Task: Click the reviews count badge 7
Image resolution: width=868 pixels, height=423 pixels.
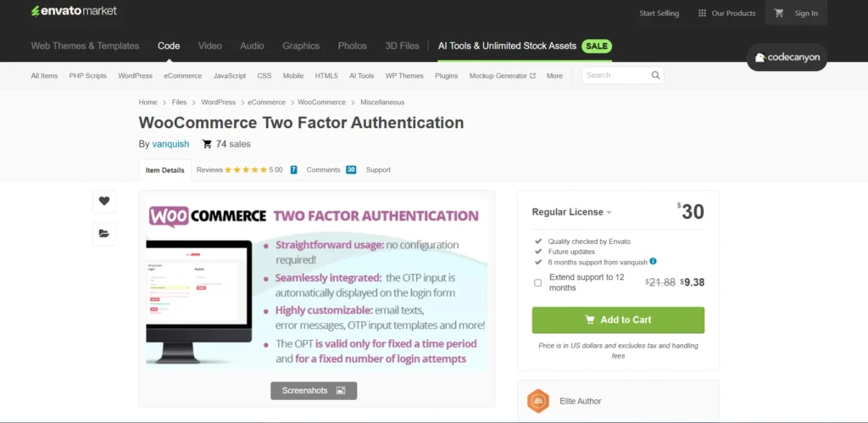Action: click(x=293, y=170)
